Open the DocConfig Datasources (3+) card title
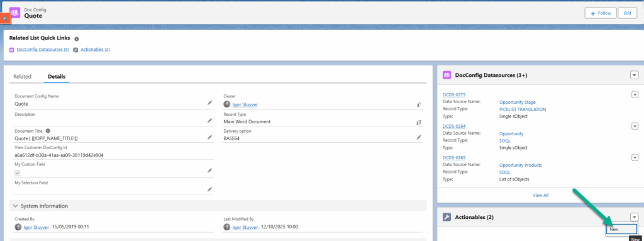This screenshot has width=644, height=241. click(x=491, y=76)
